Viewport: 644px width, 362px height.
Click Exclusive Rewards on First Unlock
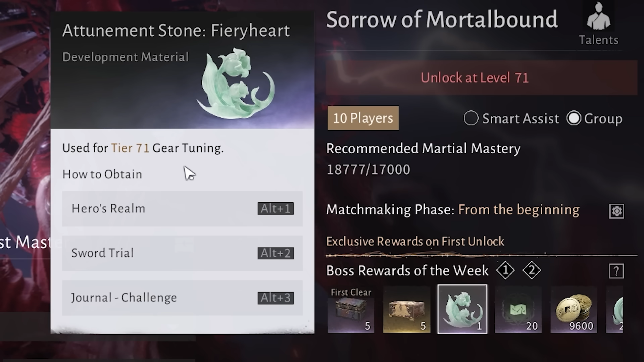415,241
